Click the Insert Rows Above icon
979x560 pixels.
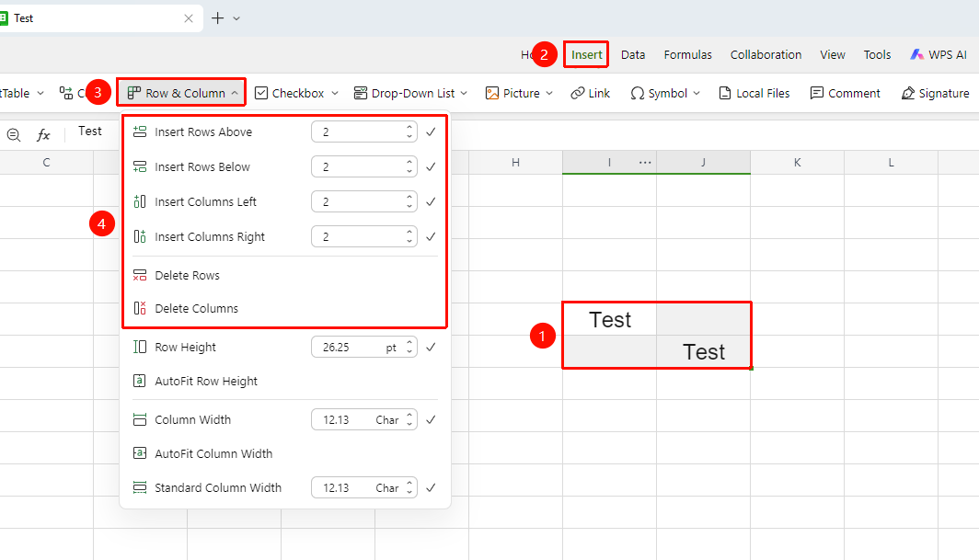click(x=140, y=131)
